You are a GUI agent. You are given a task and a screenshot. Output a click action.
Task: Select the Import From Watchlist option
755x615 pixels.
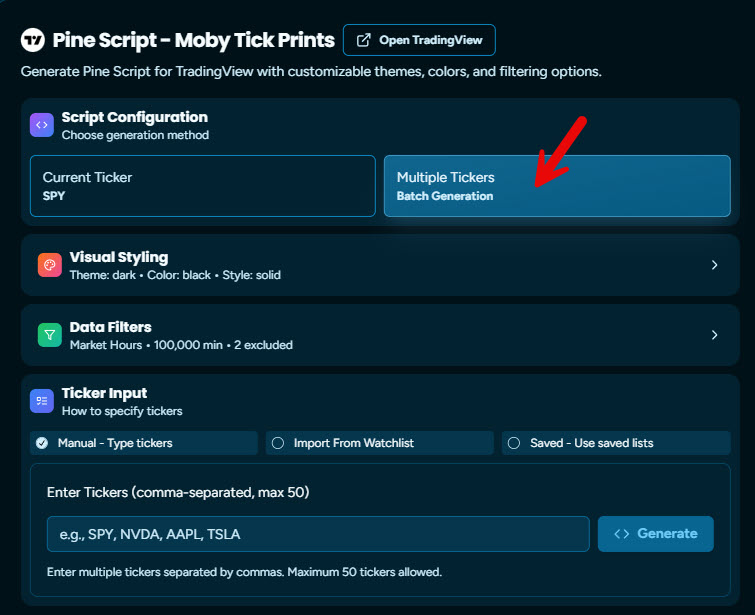click(x=380, y=443)
